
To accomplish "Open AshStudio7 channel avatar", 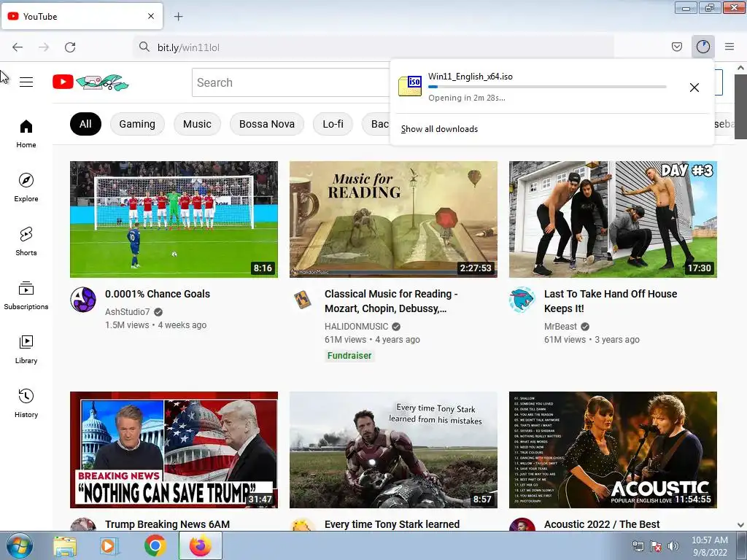I will (x=83, y=300).
